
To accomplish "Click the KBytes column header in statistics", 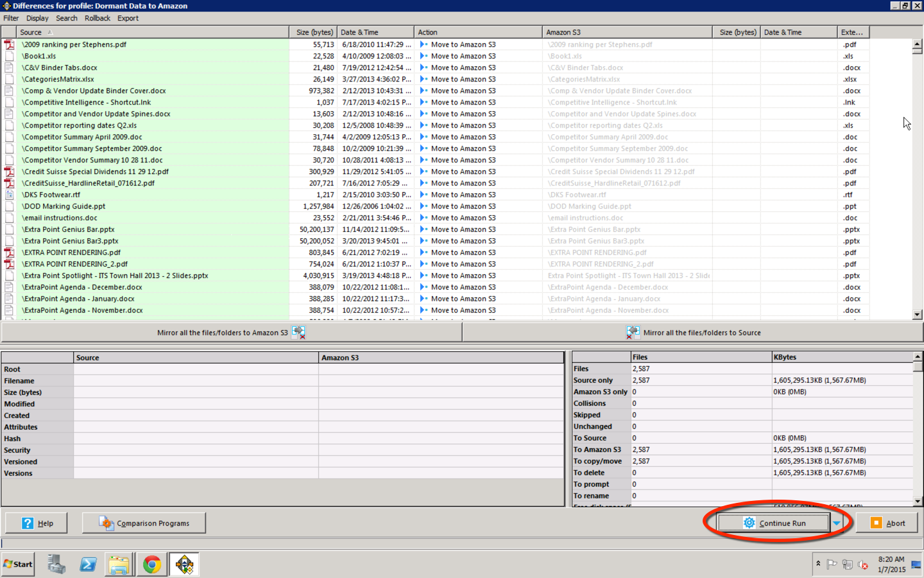I will coord(842,357).
